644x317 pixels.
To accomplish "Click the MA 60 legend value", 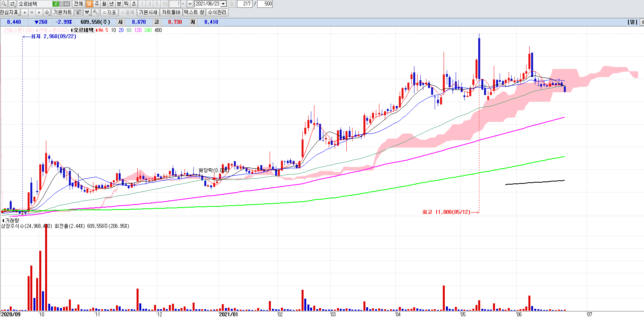I will (129, 30).
